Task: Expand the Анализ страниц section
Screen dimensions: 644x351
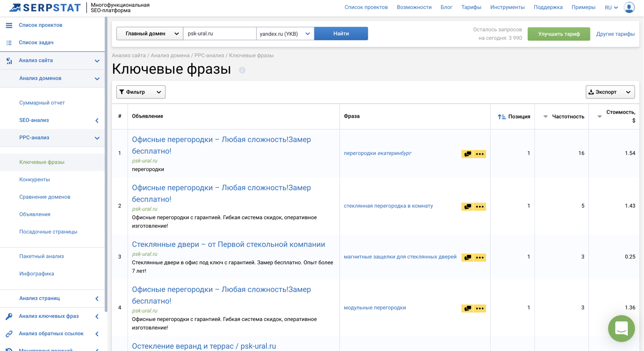Action: coord(97,299)
